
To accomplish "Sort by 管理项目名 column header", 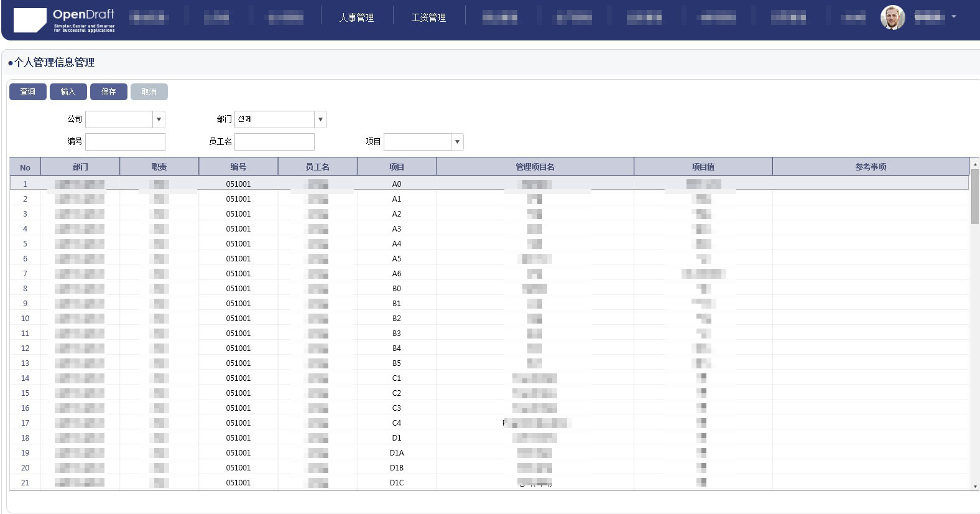I will coord(535,167).
